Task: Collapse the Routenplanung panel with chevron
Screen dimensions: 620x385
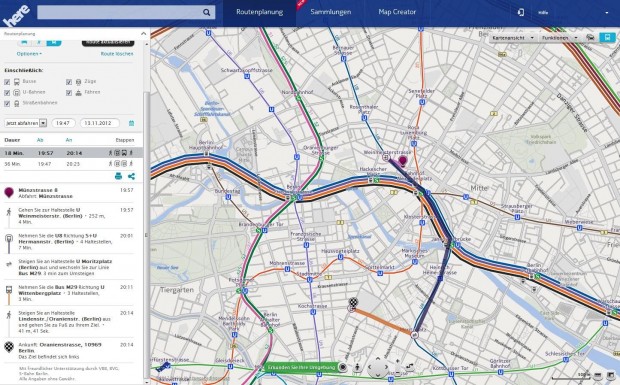Action: 143,34
